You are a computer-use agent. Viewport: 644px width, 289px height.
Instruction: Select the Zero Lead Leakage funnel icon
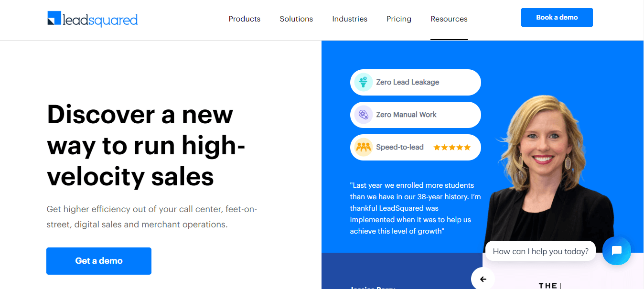(x=364, y=82)
